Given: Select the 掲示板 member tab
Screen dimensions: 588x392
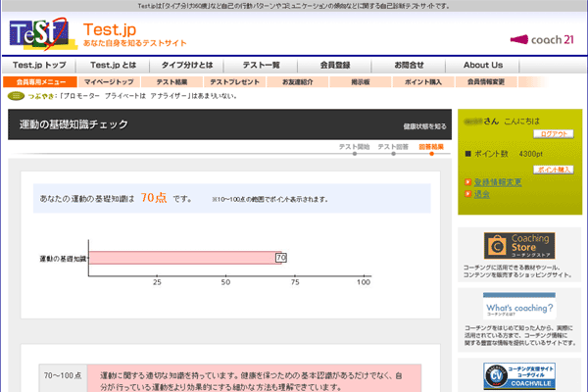Looking at the screenshot, I should pos(359,82).
